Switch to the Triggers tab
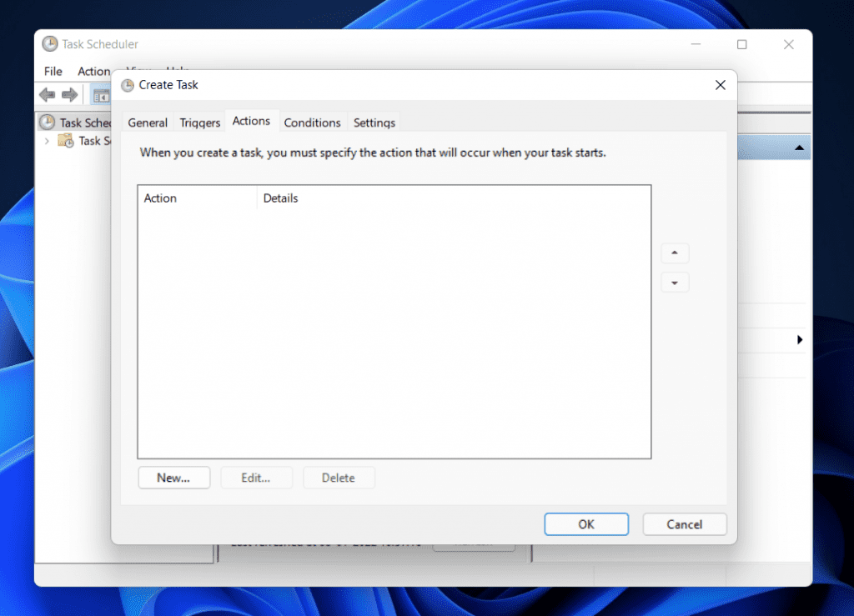The height and width of the screenshot is (616, 854). click(199, 122)
